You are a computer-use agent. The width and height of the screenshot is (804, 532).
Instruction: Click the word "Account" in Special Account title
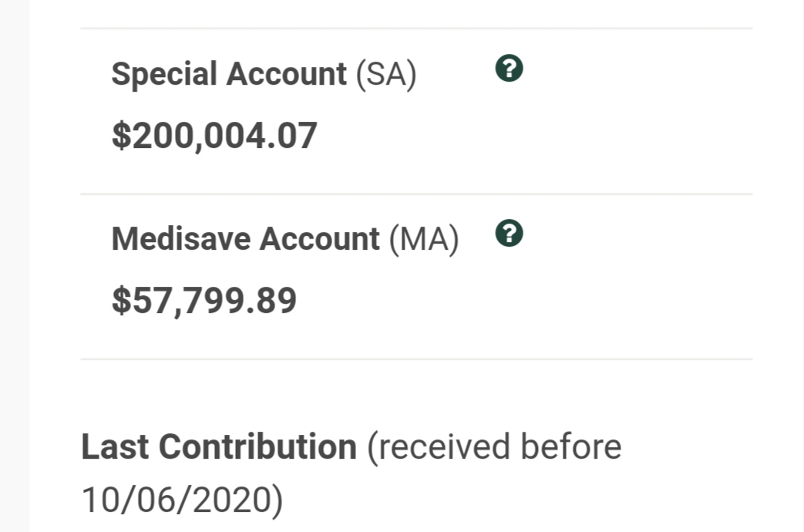coord(285,74)
